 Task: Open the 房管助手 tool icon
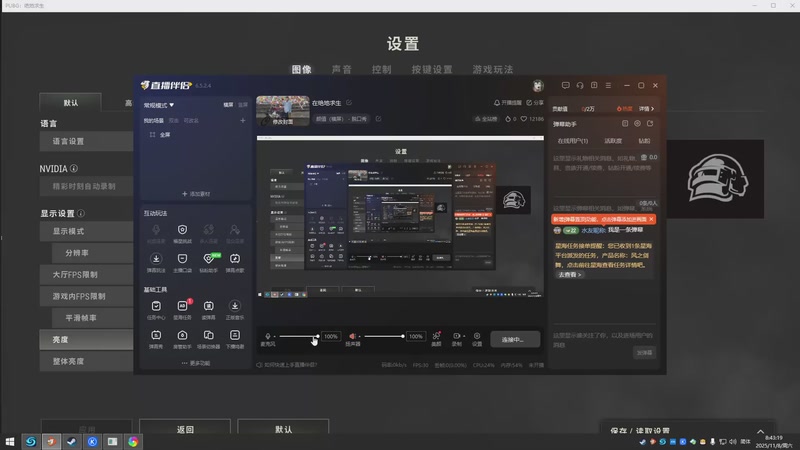[x=182, y=335]
